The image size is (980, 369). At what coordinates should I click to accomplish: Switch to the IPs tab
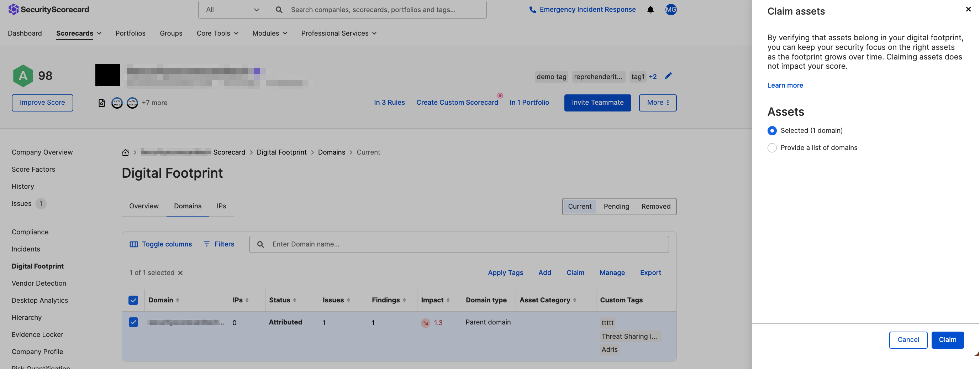(221, 206)
